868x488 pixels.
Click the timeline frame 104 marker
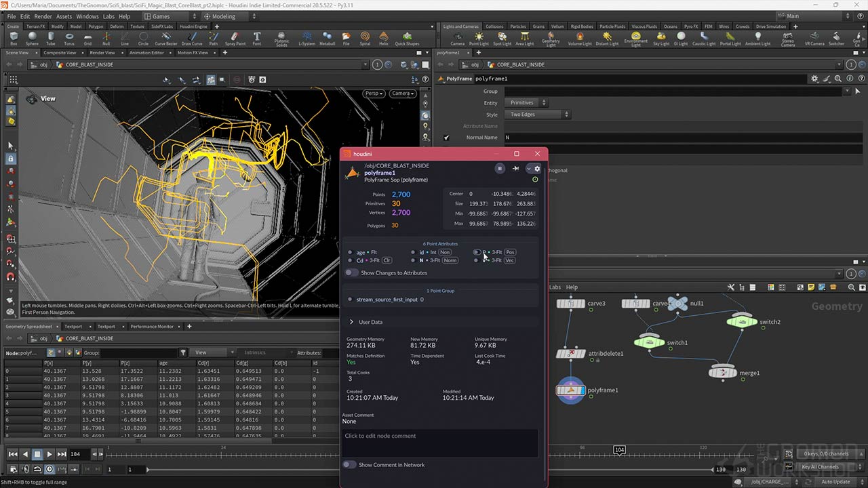[x=619, y=450]
